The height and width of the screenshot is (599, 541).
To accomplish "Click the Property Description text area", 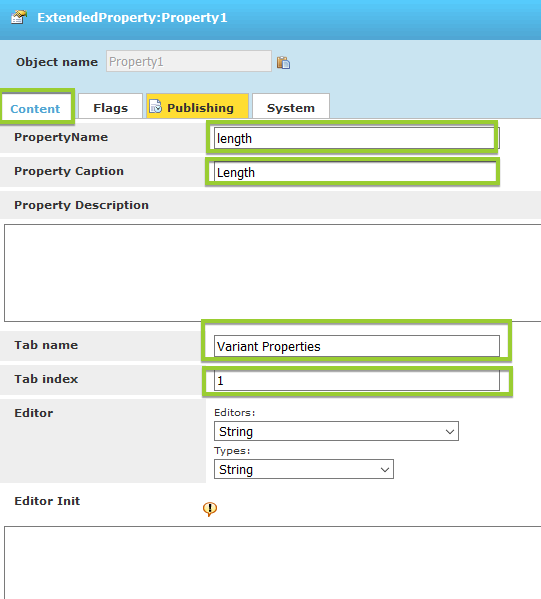I will (x=272, y=273).
